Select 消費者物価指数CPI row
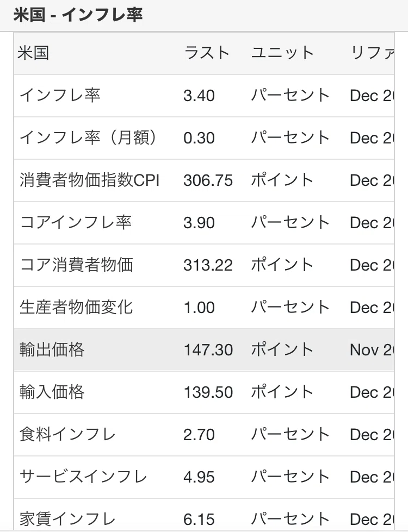The image size is (408, 532). [204, 180]
